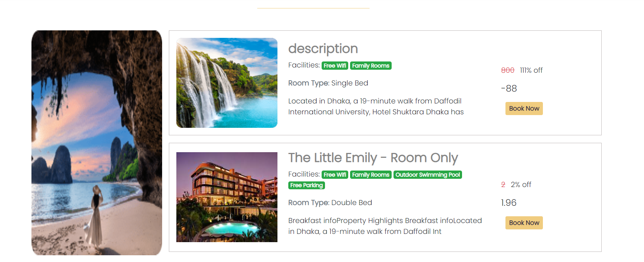The width and height of the screenshot is (644, 262).
Task: Open The Little Emily - Room Only title
Action: [373, 158]
